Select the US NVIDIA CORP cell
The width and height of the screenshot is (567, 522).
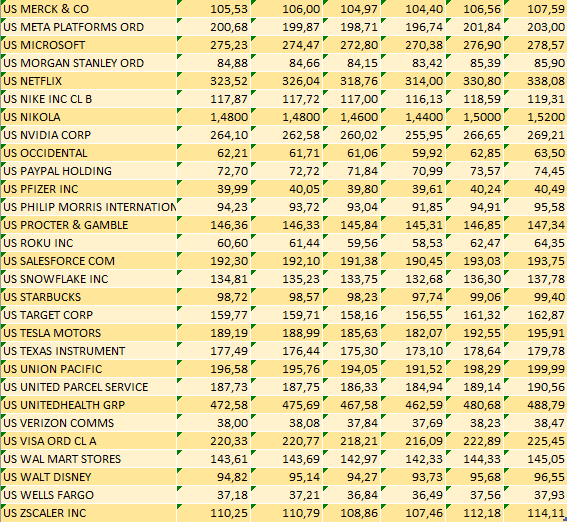(x=89, y=135)
